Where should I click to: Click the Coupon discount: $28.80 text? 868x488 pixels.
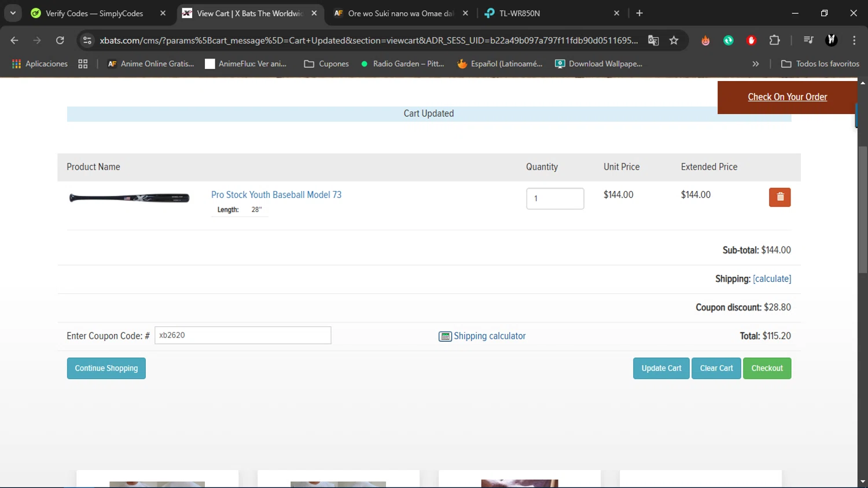tap(743, 307)
